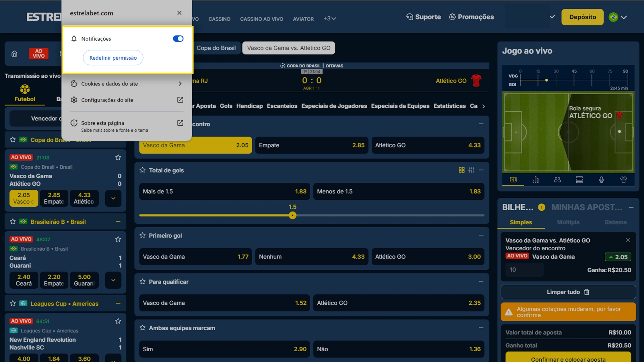Collapse the Leagues Cup league section
Screen dimensions: 644x362
point(118,303)
